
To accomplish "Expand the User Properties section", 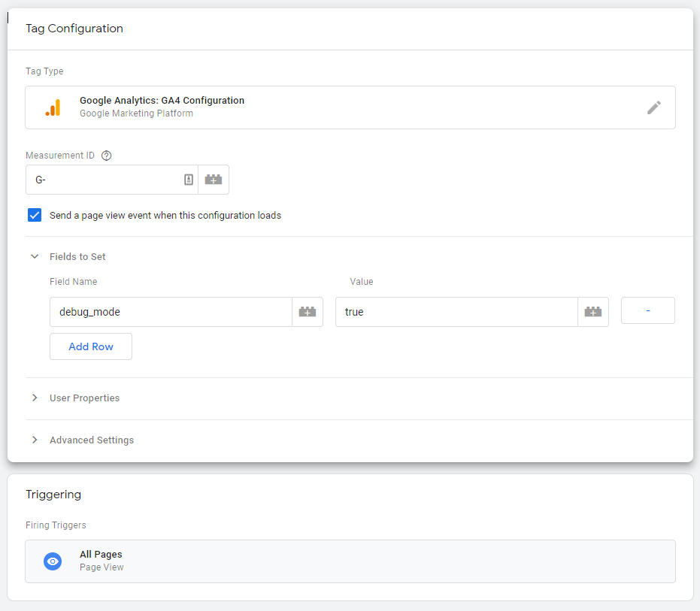I will tap(35, 398).
